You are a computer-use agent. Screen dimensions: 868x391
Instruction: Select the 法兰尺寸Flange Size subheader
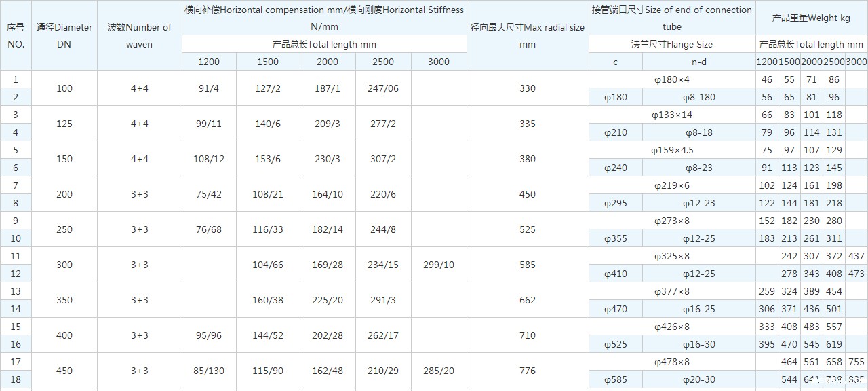click(671, 44)
